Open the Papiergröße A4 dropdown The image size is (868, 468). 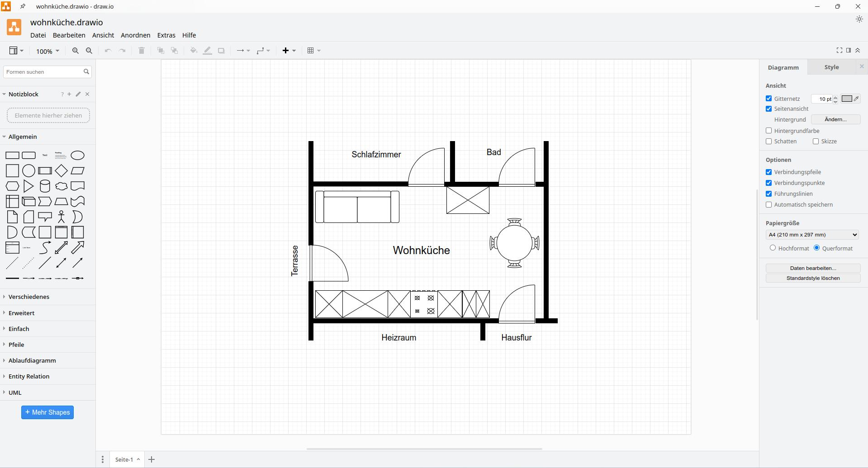pos(811,235)
